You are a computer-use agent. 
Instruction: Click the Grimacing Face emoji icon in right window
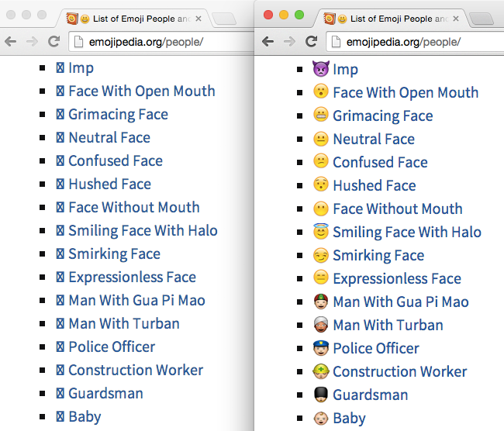[x=321, y=115]
